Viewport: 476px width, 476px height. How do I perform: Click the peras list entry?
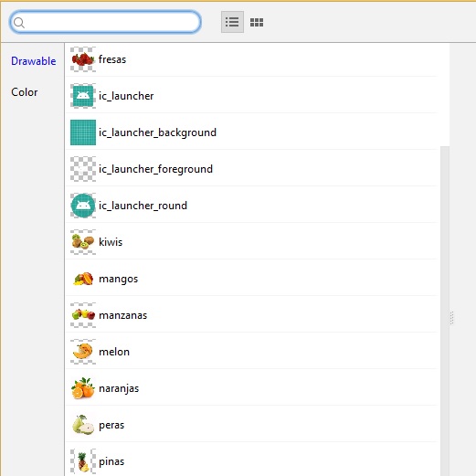[x=251, y=425]
